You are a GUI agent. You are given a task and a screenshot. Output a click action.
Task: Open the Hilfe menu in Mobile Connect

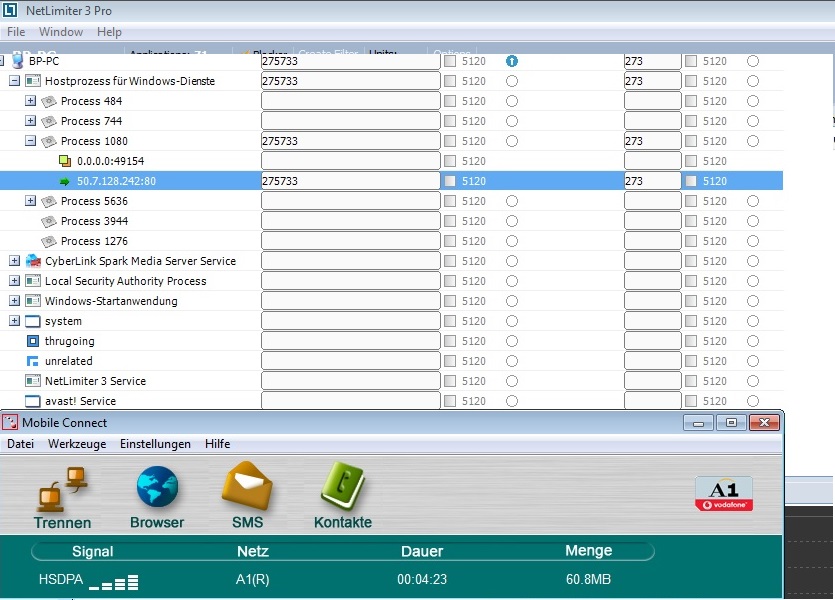(x=217, y=444)
